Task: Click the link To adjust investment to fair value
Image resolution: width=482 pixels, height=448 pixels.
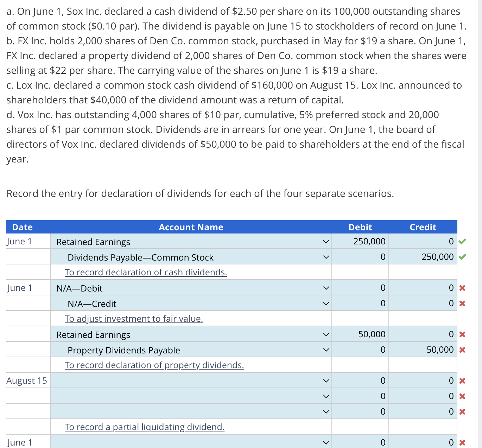Action: click(x=133, y=319)
